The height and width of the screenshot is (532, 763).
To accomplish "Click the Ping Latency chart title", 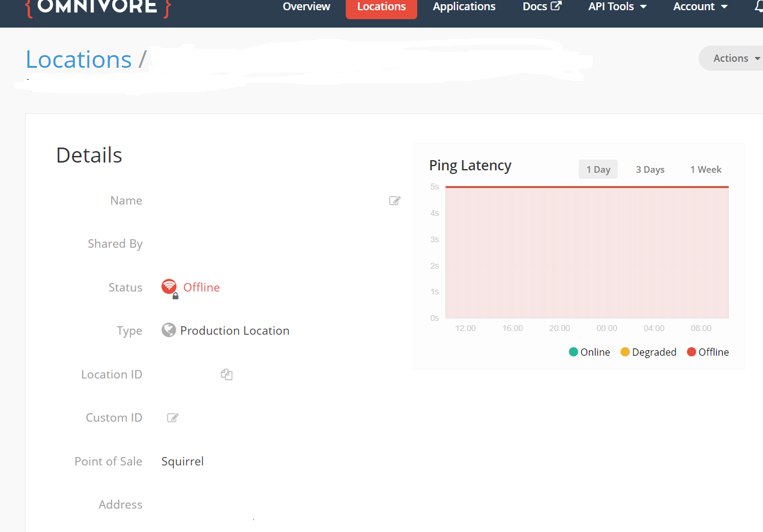I will tap(470, 166).
